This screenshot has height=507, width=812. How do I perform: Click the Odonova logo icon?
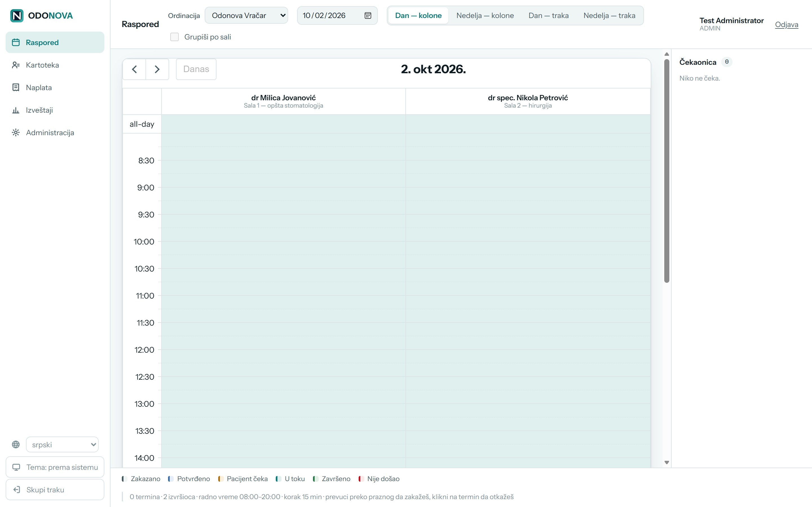[x=17, y=16]
